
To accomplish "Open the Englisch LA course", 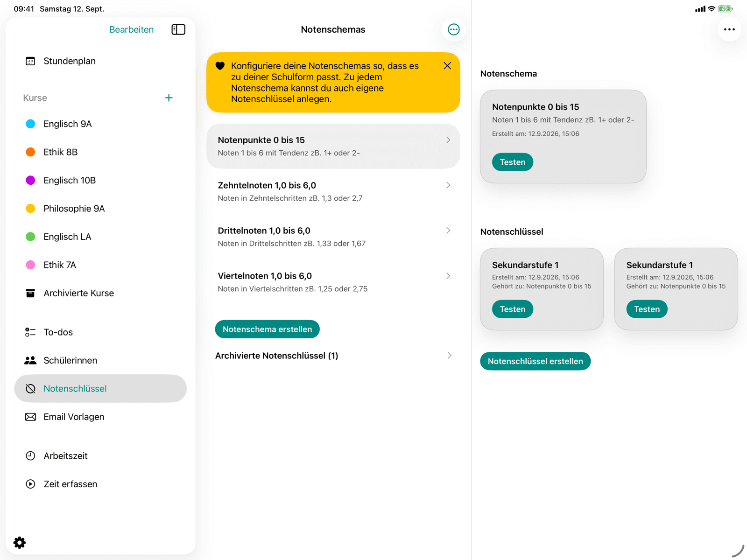I will tap(100, 237).
